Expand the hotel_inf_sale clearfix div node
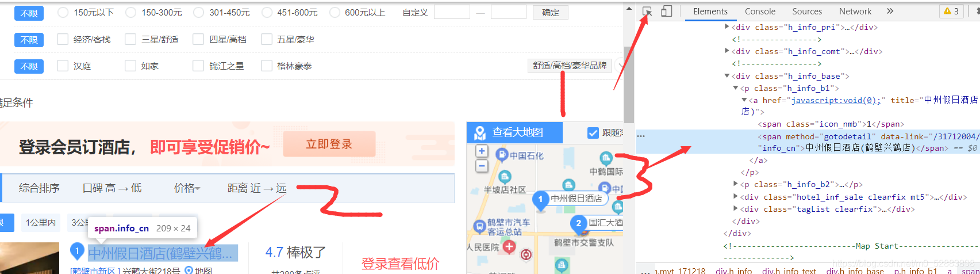Image resolution: width=980 pixels, height=274 pixels. [x=736, y=197]
